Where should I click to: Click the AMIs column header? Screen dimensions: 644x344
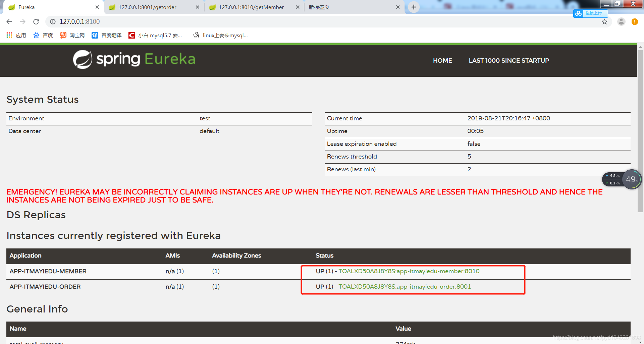pyautogui.click(x=172, y=255)
